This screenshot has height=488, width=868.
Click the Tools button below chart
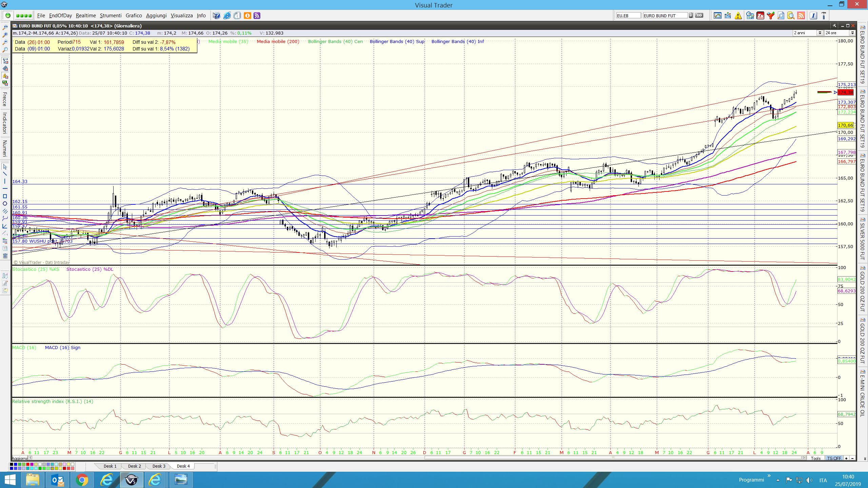tap(816, 458)
